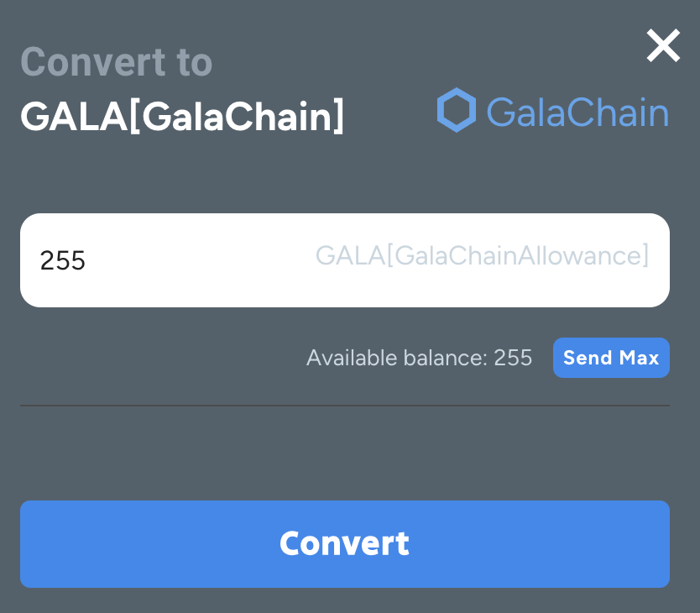Click the number 255 after Available balance
Image resolution: width=700 pixels, height=613 pixels.
(x=513, y=358)
